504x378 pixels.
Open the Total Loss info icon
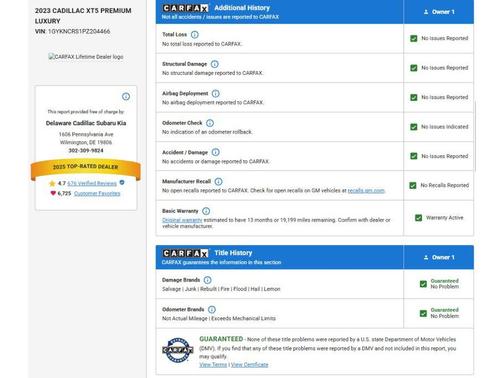click(195, 35)
